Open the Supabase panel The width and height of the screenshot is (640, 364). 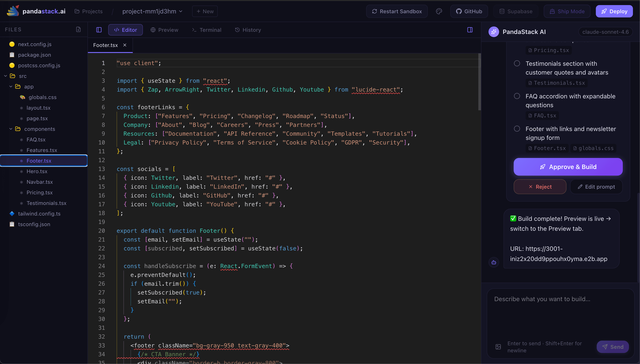pyautogui.click(x=516, y=11)
